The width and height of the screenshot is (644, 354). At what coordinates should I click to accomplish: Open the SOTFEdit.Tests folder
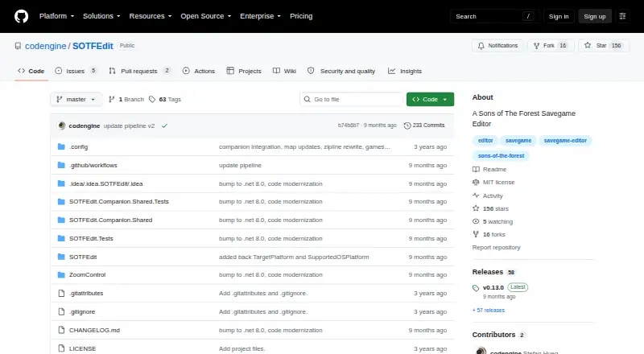point(91,239)
